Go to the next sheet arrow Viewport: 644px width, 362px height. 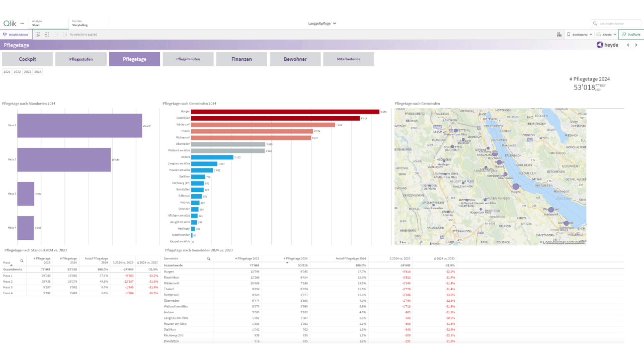click(x=636, y=45)
